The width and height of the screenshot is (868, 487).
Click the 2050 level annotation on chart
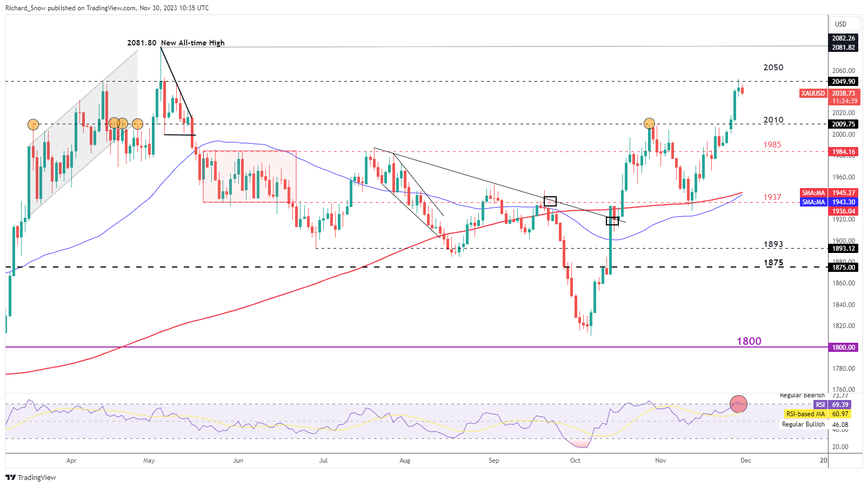coord(773,68)
